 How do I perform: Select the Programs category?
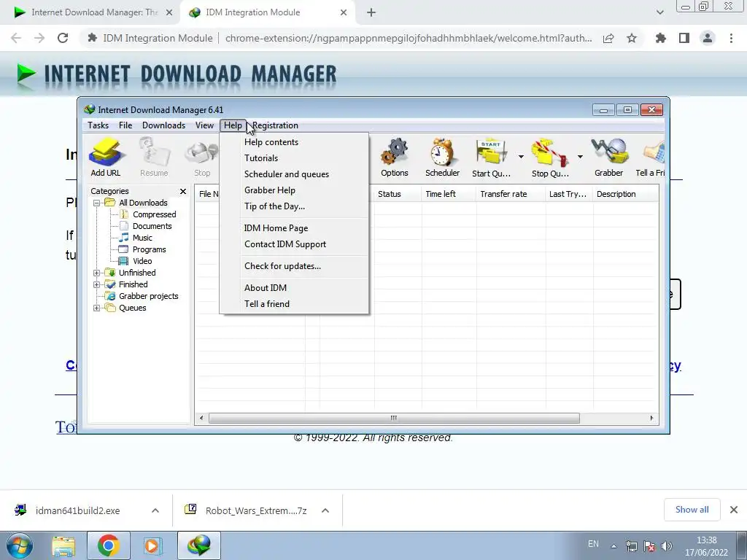(149, 249)
